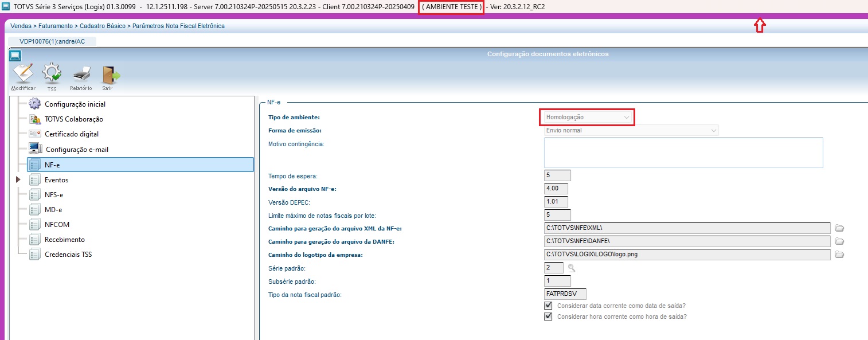Image resolution: width=868 pixels, height=340 pixels.
Task: Browse folder for logotipo da empresa
Action: click(x=840, y=255)
